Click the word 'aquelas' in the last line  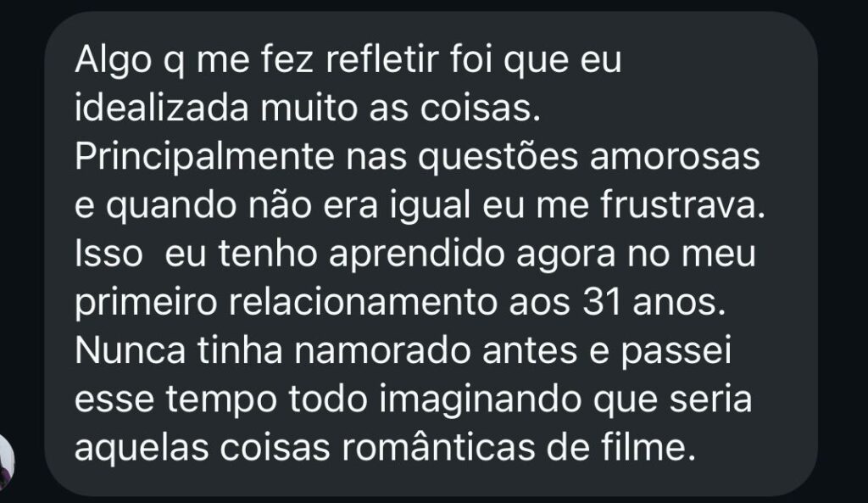[142, 448]
